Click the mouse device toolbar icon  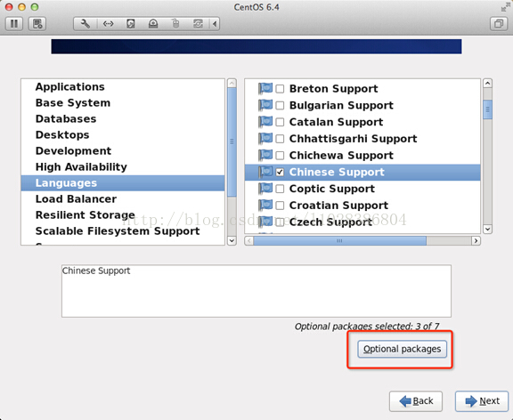tap(175, 24)
